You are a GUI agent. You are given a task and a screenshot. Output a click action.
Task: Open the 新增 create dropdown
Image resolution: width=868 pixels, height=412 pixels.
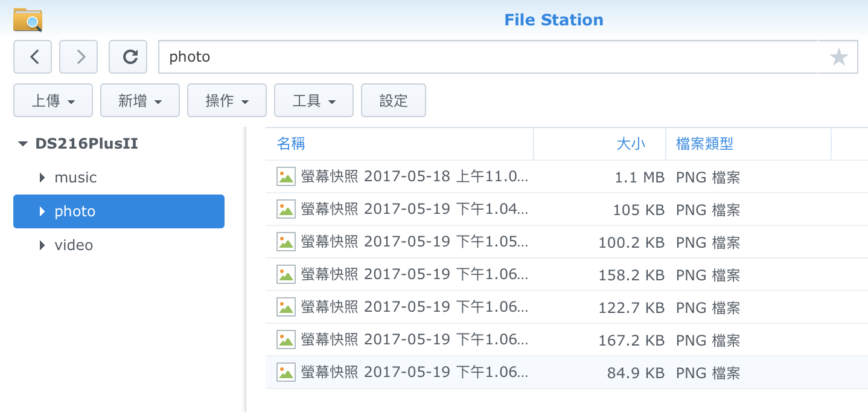(x=140, y=100)
